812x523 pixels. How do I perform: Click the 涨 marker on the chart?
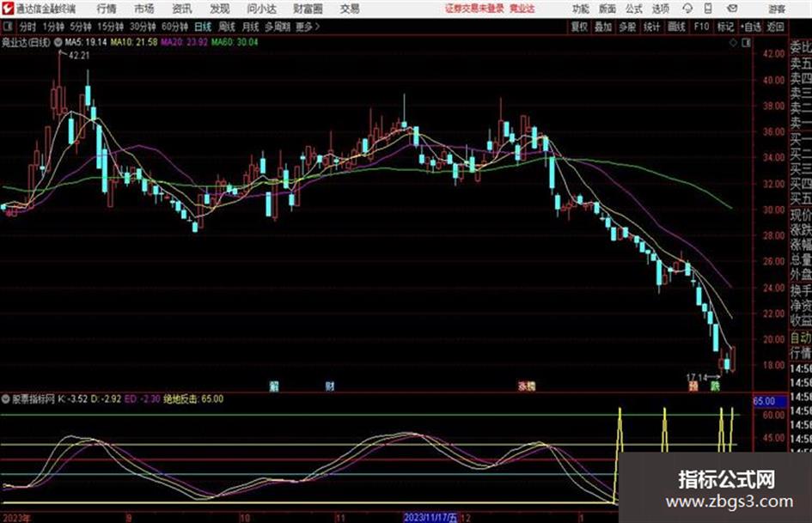coord(522,386)
